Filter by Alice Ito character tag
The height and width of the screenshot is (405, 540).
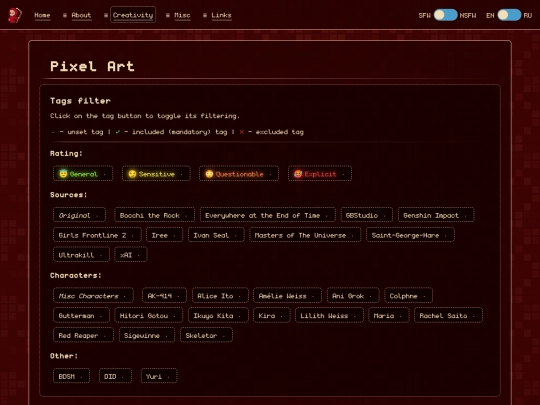coord(220,295)
